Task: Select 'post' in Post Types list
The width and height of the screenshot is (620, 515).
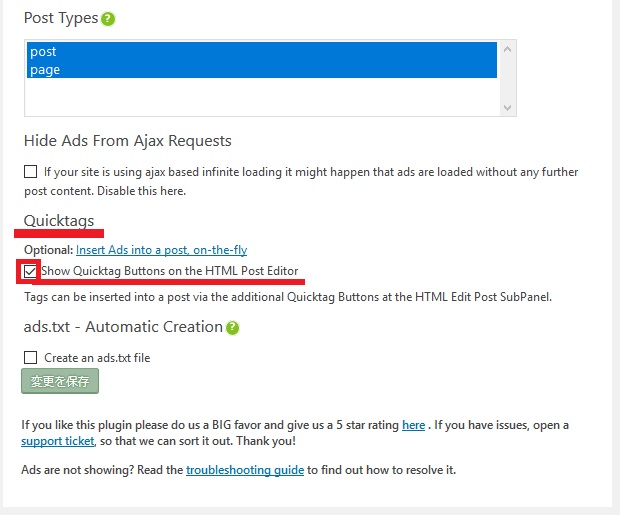Action: coord(262,51)
